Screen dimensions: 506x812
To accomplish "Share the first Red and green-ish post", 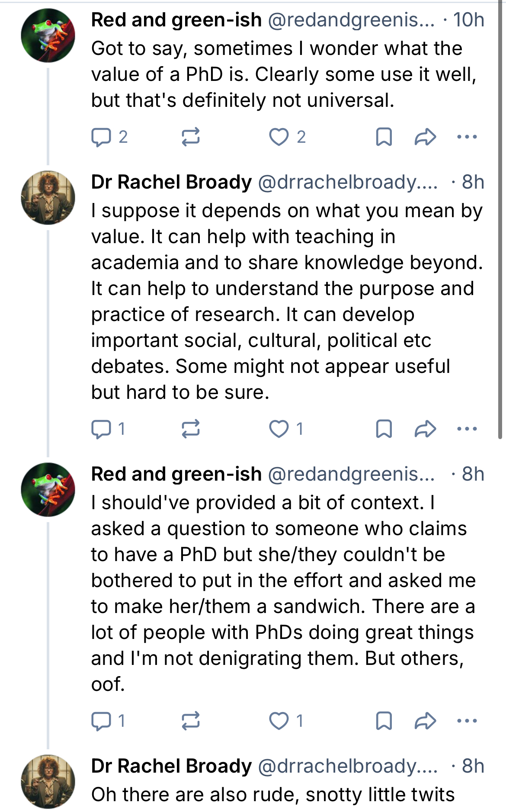I will coord(425,137).
